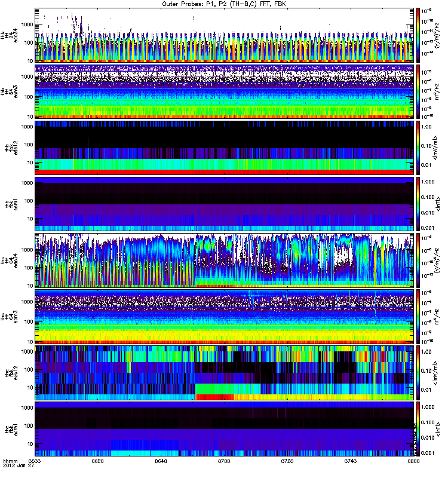Click the plot title 'Outer Probes: P1, P2 (TH-B,C) FFT, FBK'

[x=224, y=4]
